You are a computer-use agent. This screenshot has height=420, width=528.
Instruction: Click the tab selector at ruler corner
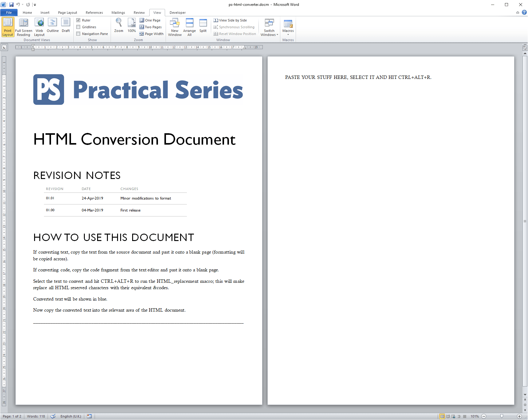click(4, 47)
